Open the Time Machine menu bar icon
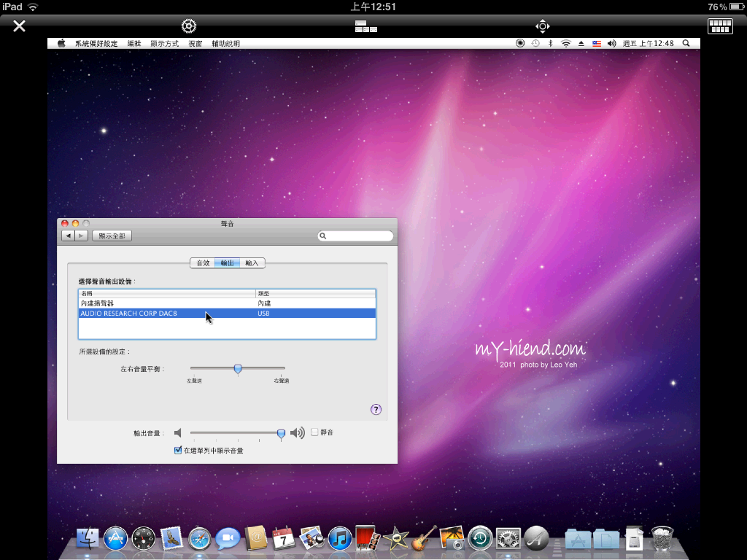The image size is (747, 560). 535,43
